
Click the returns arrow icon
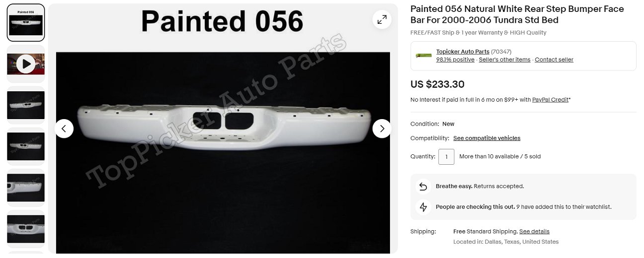click(423, 187)
